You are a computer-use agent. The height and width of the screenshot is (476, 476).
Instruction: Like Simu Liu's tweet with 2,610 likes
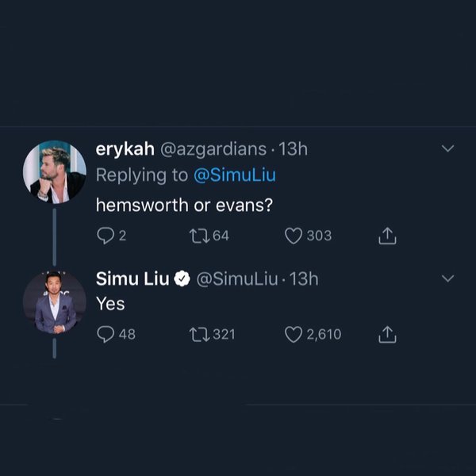(294, 334)
